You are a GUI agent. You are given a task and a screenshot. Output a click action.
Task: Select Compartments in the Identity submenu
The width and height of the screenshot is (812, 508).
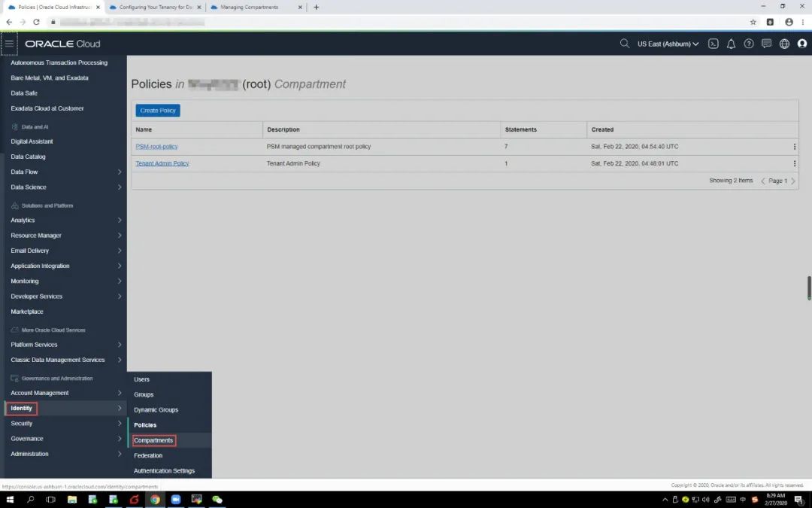click(x=153, y=440)
